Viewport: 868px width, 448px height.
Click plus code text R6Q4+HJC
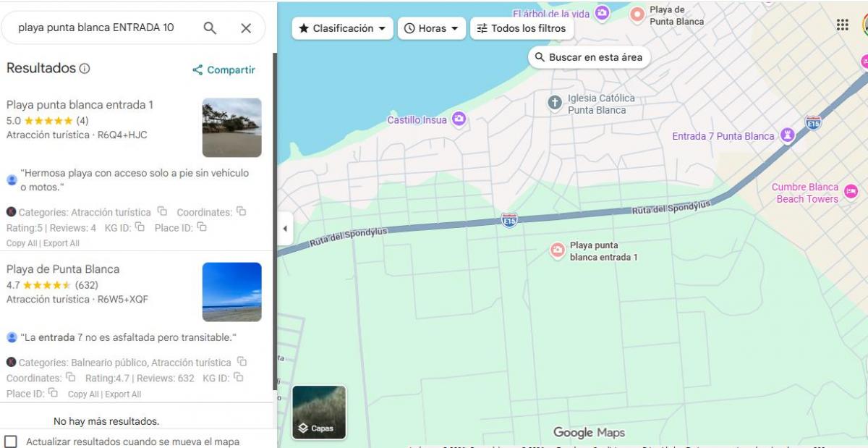(x=122, y=135)
